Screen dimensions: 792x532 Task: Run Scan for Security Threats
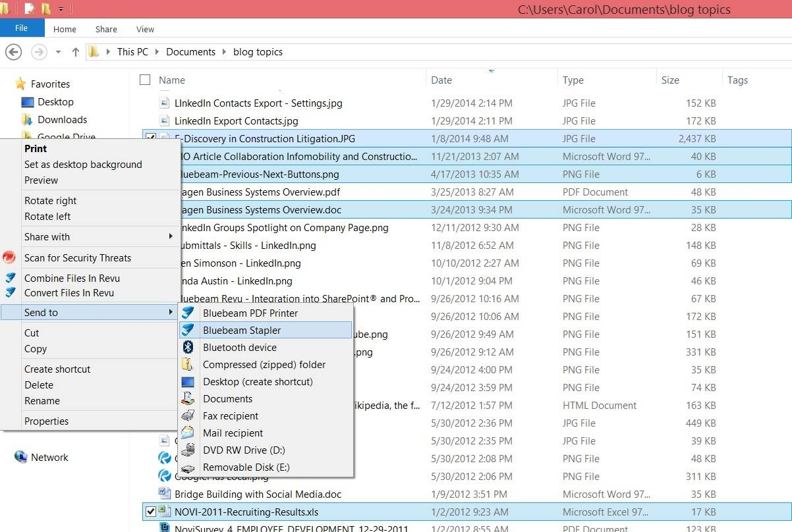(77, 257)
